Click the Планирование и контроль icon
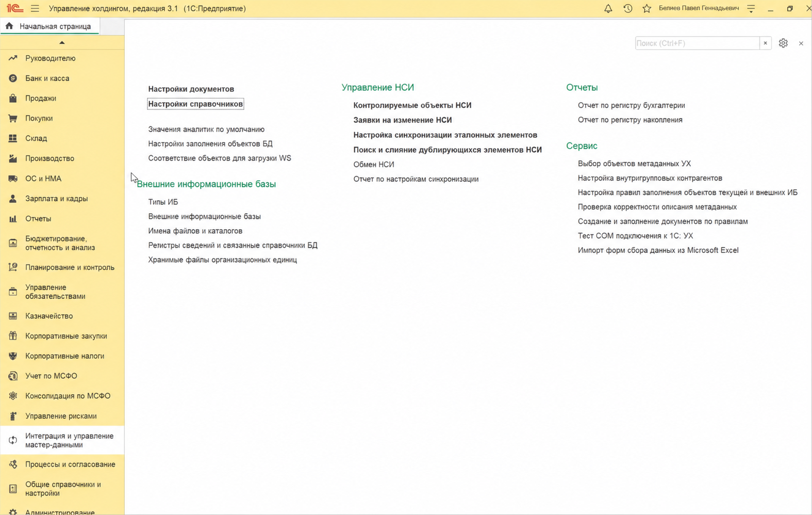 [x=13, y=267]
